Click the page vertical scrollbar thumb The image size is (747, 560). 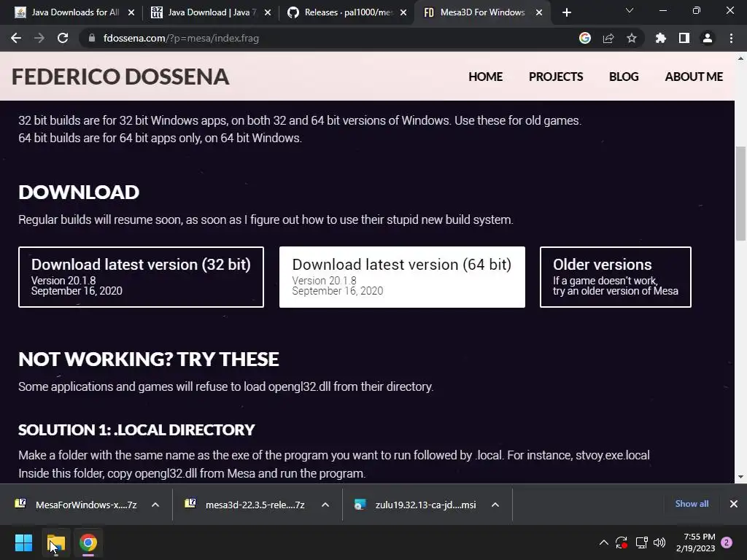tap(740, 194)
